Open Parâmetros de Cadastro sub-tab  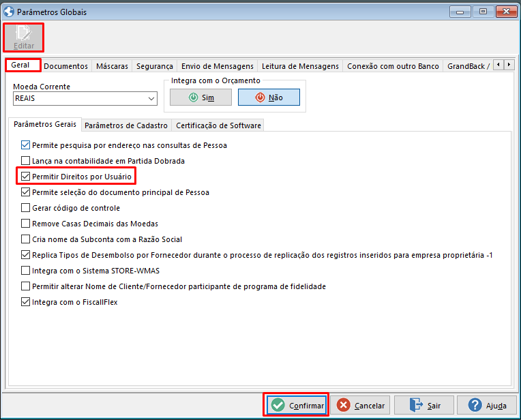click(x=126, y=125)
